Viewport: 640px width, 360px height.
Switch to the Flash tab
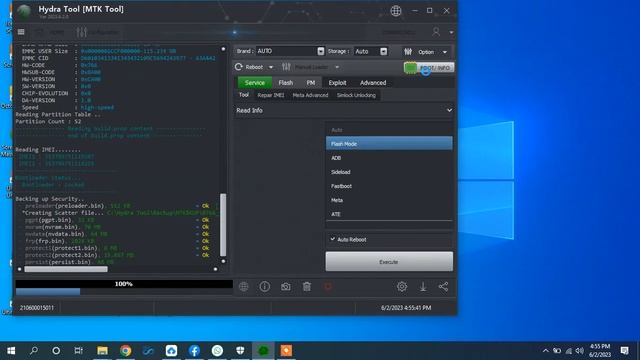pyautogui.click(x=286, y=82)
